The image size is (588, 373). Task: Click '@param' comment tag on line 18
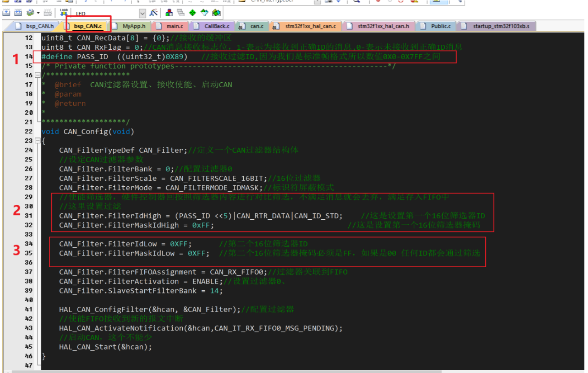coord(68,94)
